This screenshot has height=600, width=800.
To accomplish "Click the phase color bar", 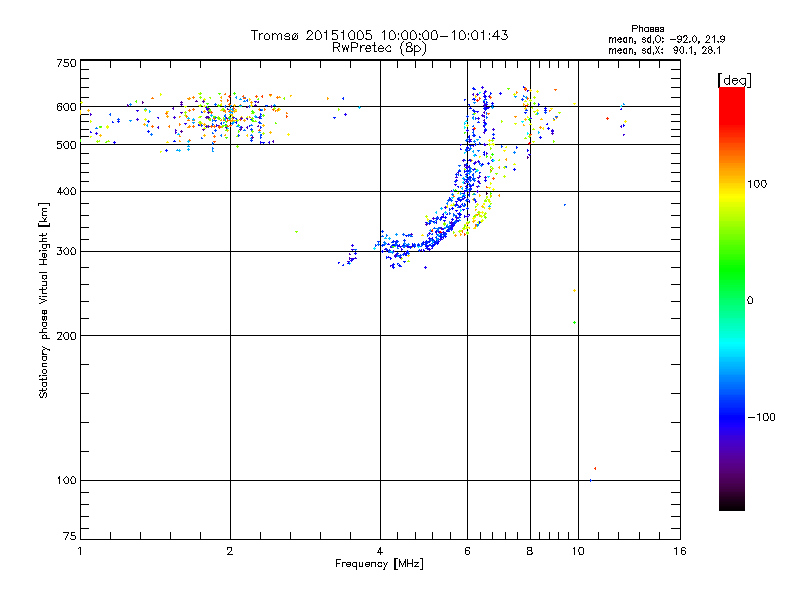I will 732,298.
